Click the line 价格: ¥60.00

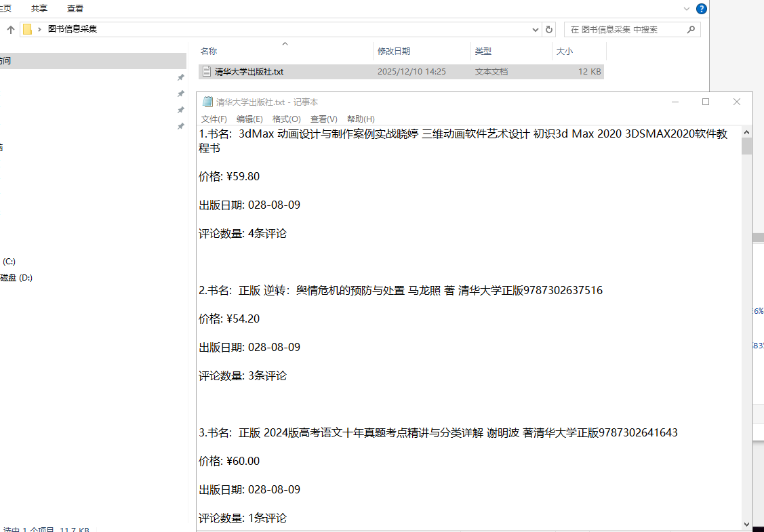229,461
